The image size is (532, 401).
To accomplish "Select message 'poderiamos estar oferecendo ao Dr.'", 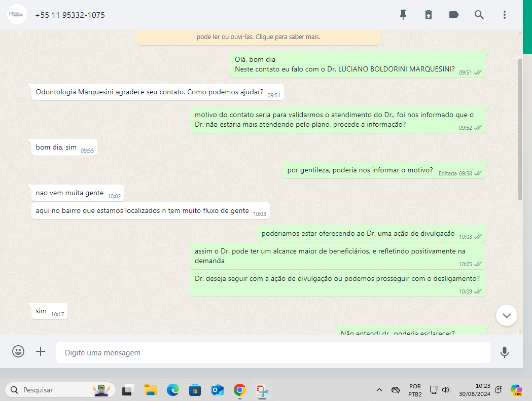I will 371,234.
